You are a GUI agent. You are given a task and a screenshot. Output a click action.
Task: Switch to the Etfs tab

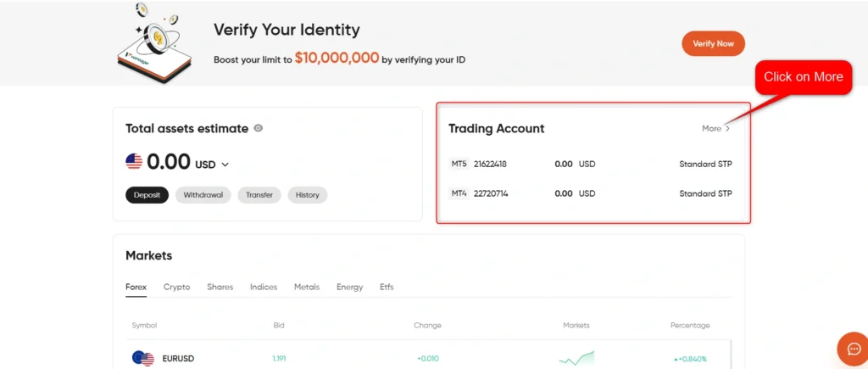click(x=387, y=287)
